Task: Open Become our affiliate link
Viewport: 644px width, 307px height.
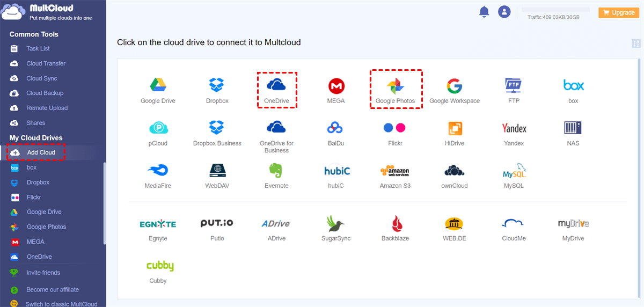Action: tap(53, 290)
